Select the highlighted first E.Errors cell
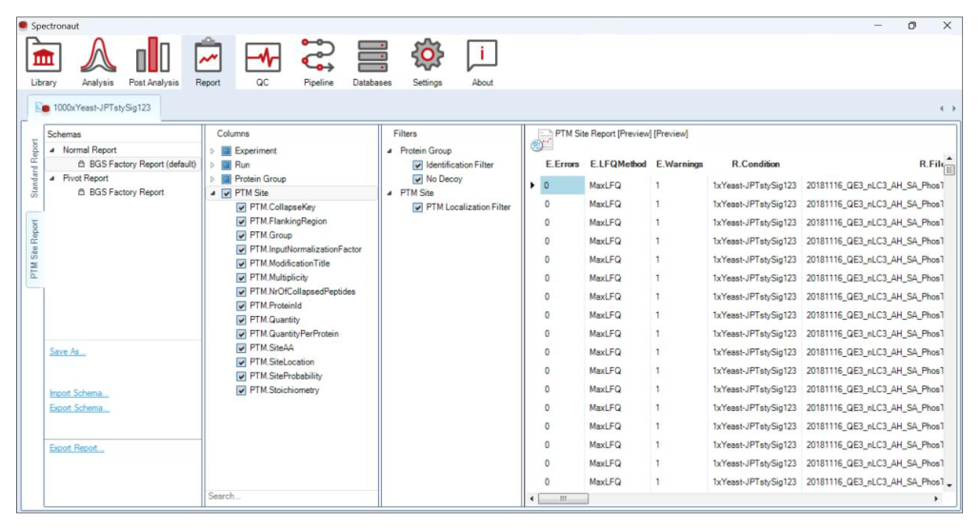The width and height of the screenshot is (980, 530). (x=562, y=186)
